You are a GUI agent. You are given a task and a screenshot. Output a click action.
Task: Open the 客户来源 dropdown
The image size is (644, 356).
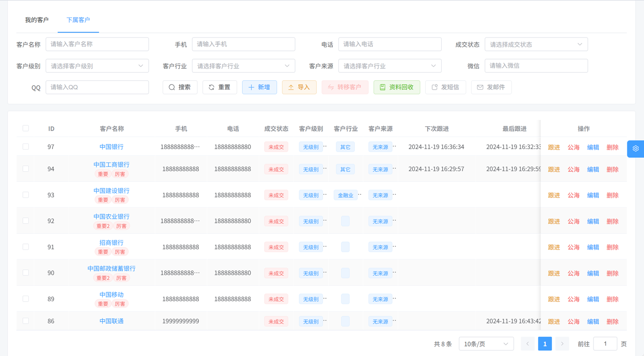coord(390,66)
